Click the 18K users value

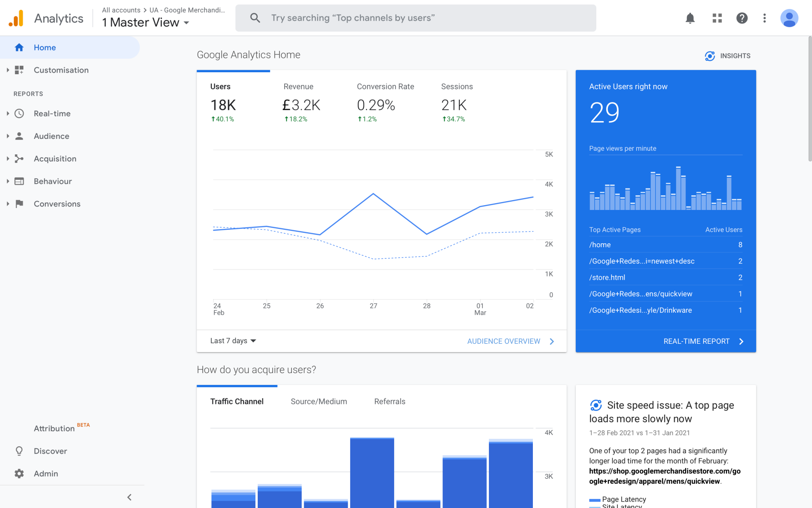(223, 105)
